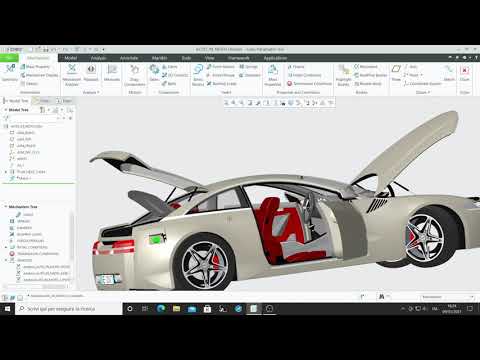Open the Point datum dropdown arrow
The height and width of the screenshot is (360, 480).
[422, 75]
